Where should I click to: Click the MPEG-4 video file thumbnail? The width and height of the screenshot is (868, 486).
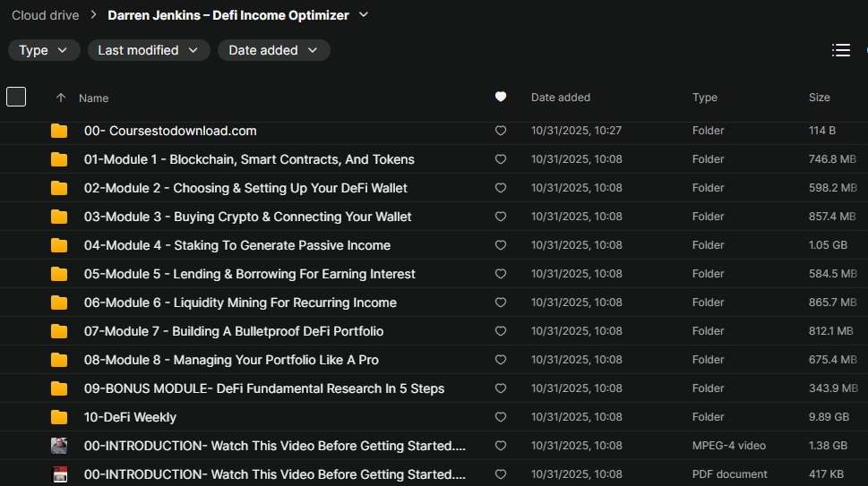pos(59,446)
